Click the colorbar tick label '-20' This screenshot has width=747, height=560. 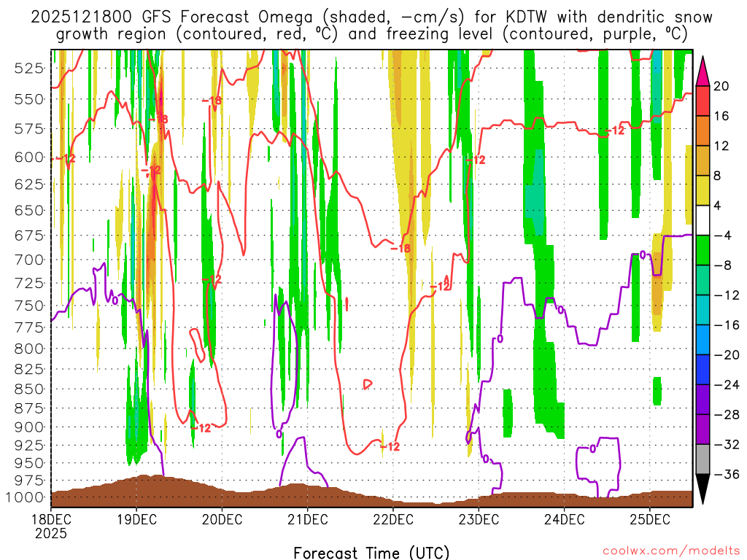point(727,355)
